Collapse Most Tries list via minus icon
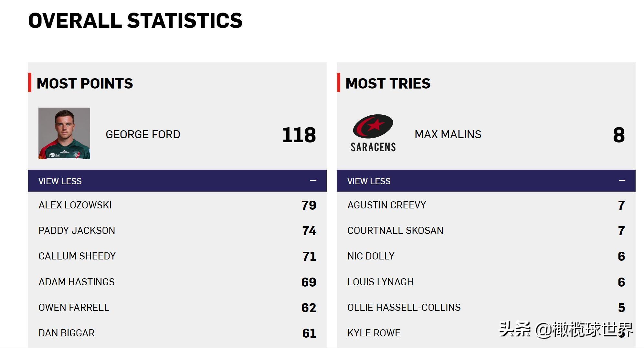The height and width of the screenshot is (348, 644). 622,181
